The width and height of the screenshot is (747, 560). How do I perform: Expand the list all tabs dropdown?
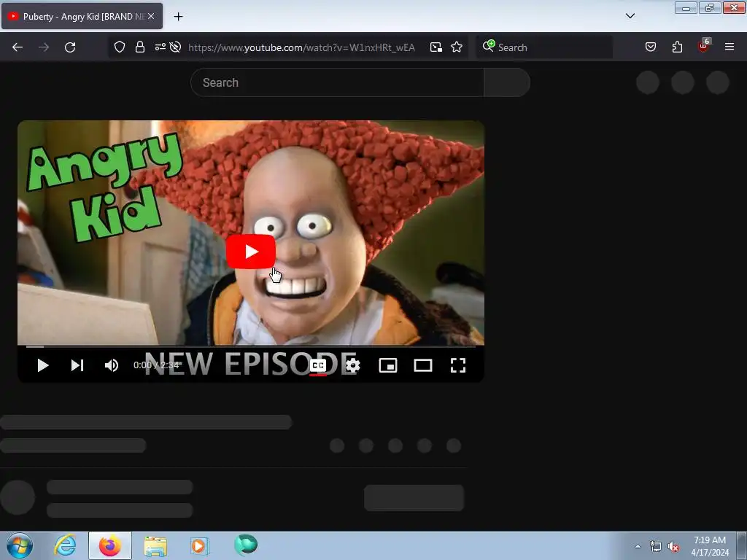[630, 16]
